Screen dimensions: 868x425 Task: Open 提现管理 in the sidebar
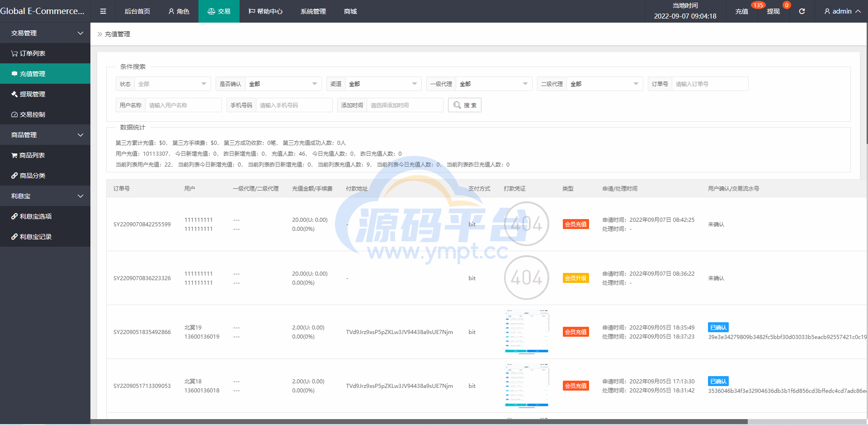pyautogui.click(x=45, y=94)
